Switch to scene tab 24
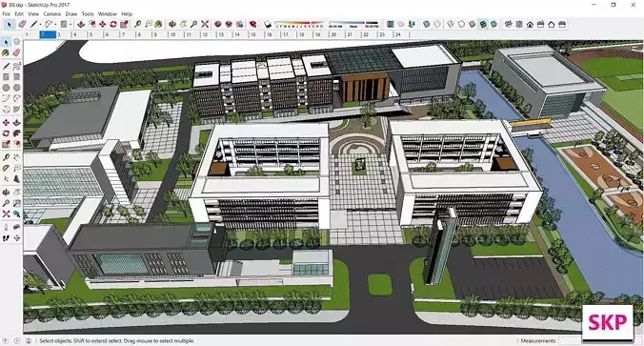Viewport: 644px width, 346px height. (402, 35)
